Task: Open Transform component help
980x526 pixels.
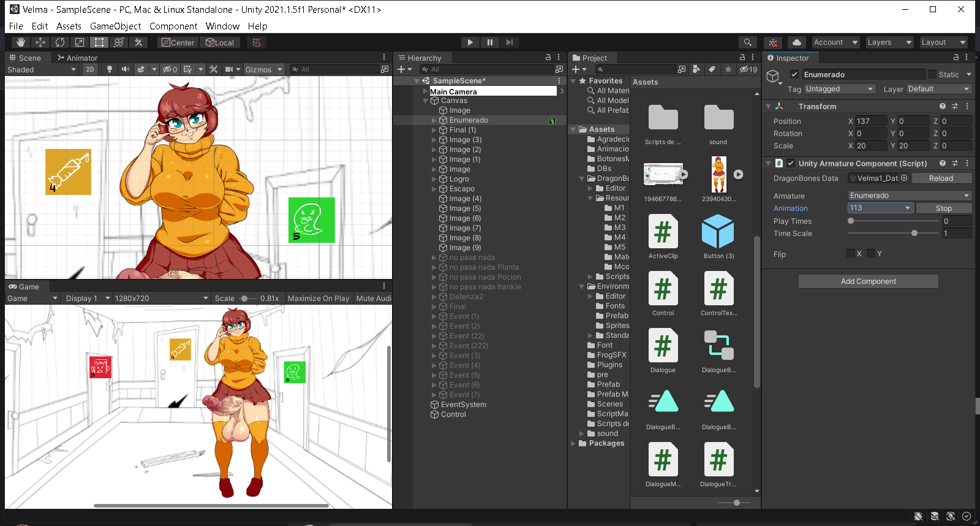Action: [943, 106]
